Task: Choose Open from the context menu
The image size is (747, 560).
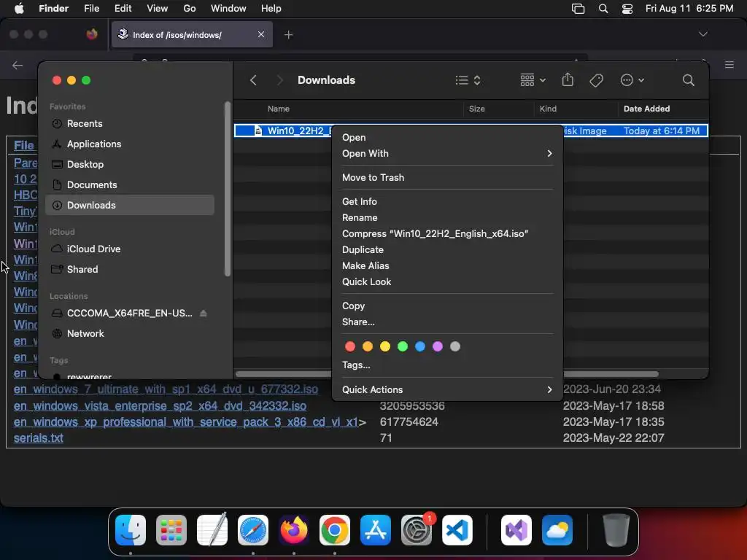Action: click(x=447, y=137)
